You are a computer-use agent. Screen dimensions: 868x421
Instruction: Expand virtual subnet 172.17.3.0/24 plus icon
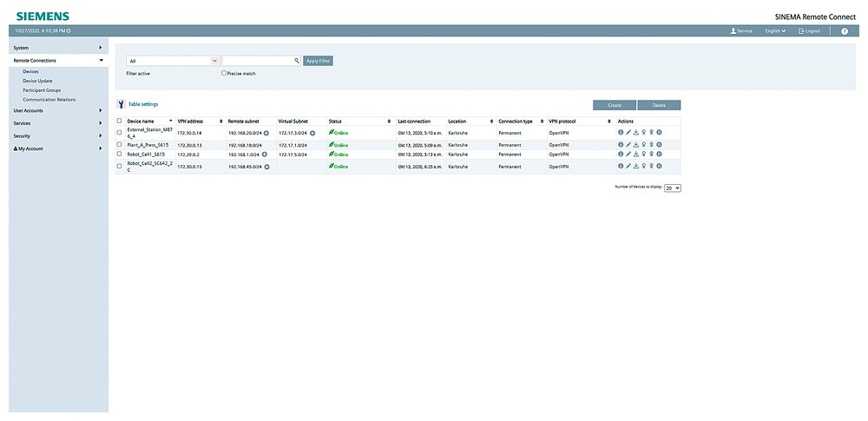(312, 133)
